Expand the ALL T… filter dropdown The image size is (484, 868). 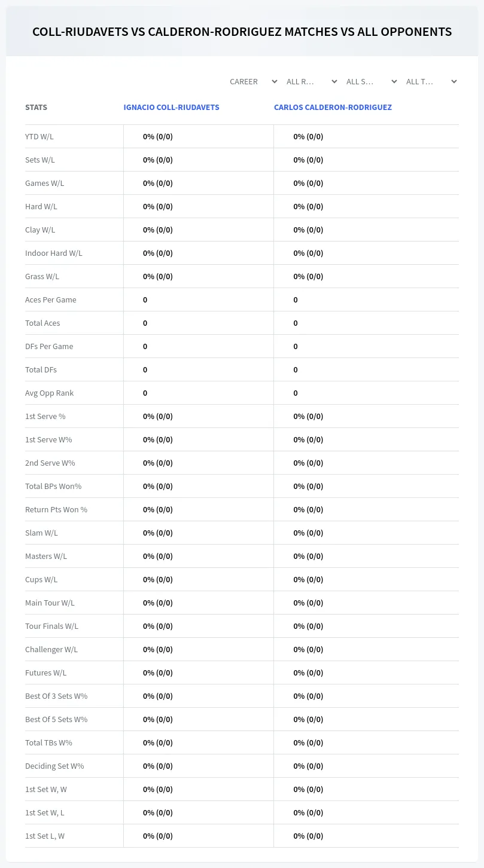[431, 81]
